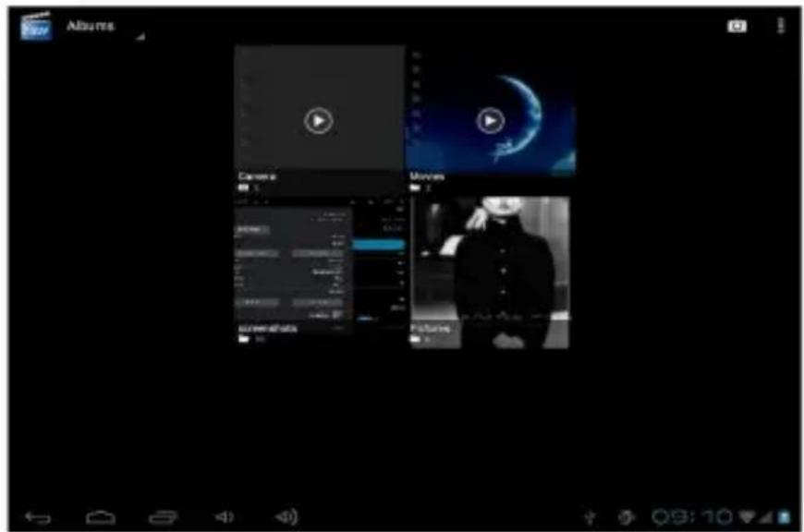Tap the Home navigation button

tap(101, 517)
